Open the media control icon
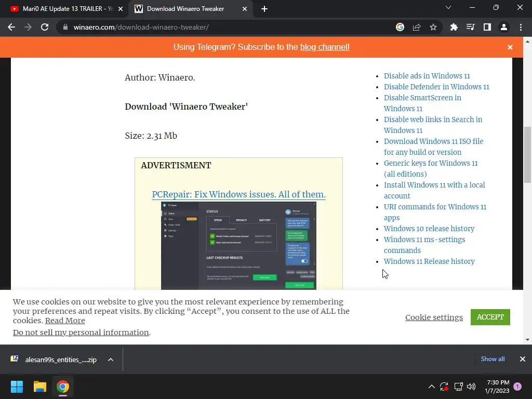532x399 pixels. (471, 27)
